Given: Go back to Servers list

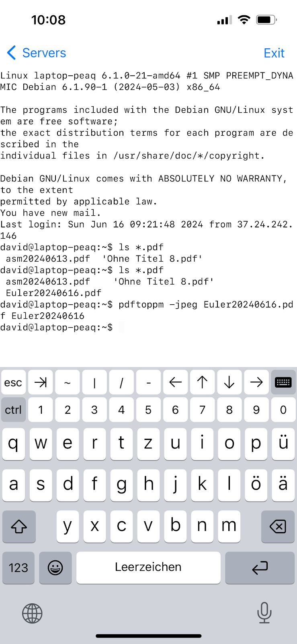Looking at the screenshot, I should coord(37,53).
